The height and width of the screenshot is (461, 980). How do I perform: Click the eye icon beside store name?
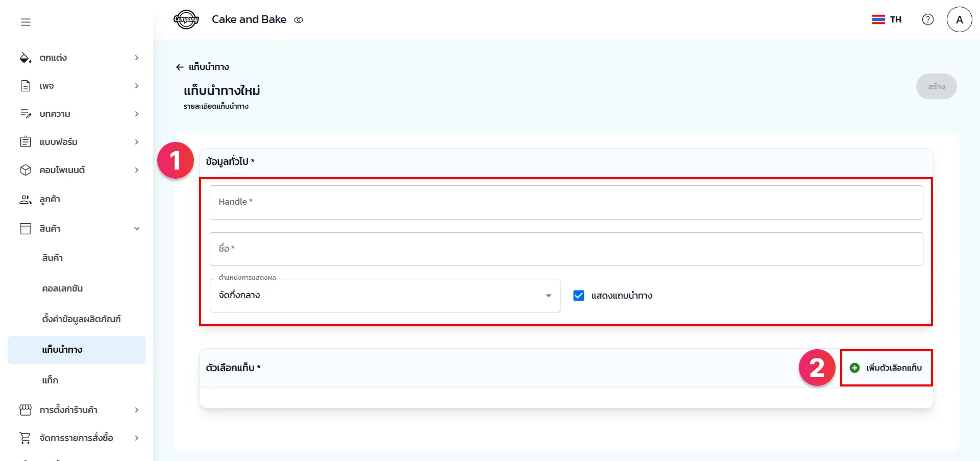point(299,20)
